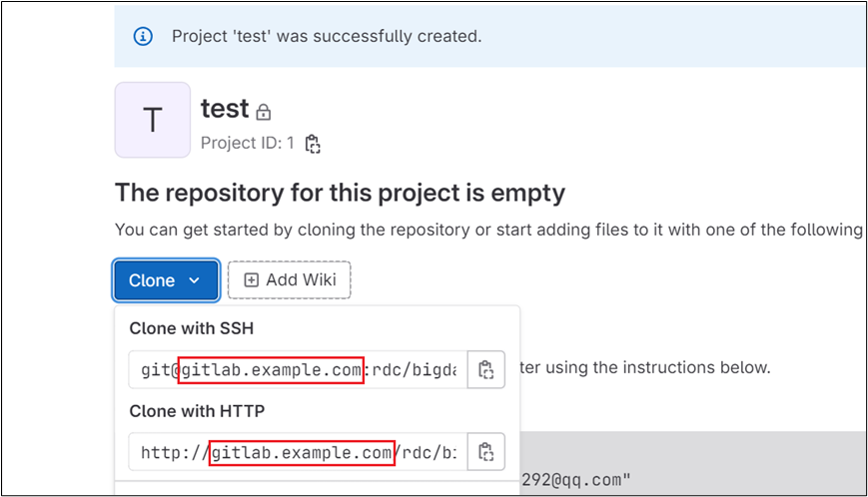This screenshot has height=497, width=868.
Task: Click the plus icon on Add Wiki
Action: coord(252,280)
